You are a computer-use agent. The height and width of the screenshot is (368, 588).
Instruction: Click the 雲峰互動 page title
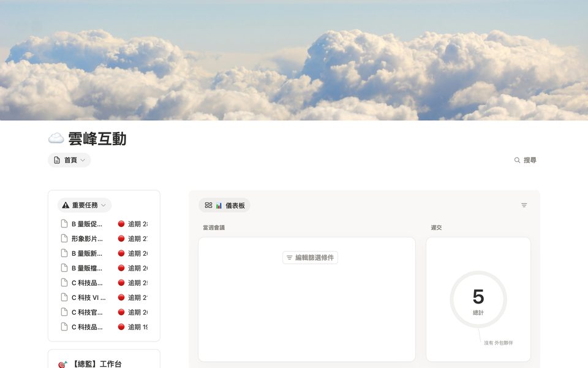[97, 139]
